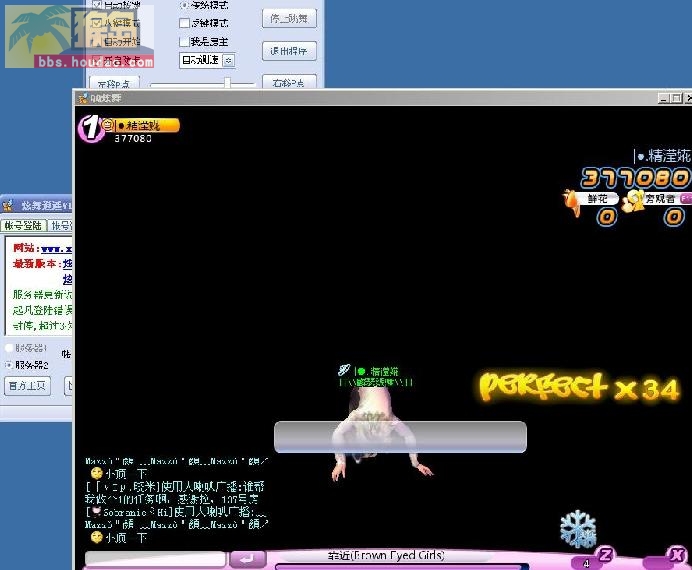Click the song progress bar at bottom

pyautogui.click(x=402, y=566)
